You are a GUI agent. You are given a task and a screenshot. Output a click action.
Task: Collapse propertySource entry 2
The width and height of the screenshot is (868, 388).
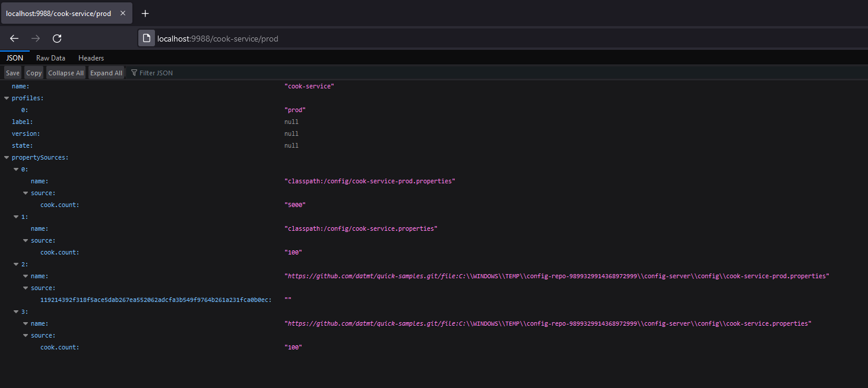15,264
